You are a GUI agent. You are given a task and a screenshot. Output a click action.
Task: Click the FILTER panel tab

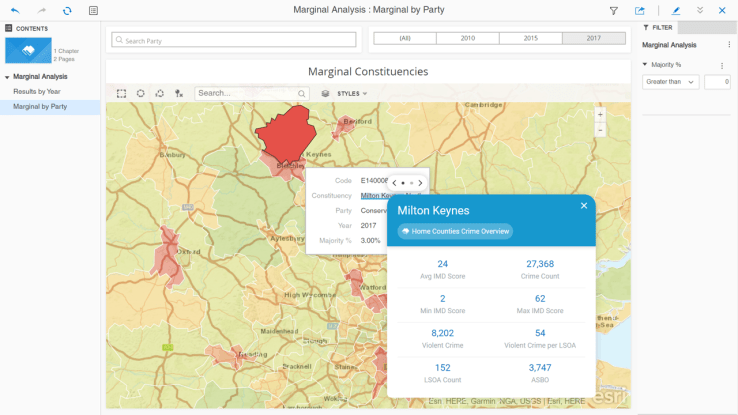pyautogui.click(x=658, y=28)
